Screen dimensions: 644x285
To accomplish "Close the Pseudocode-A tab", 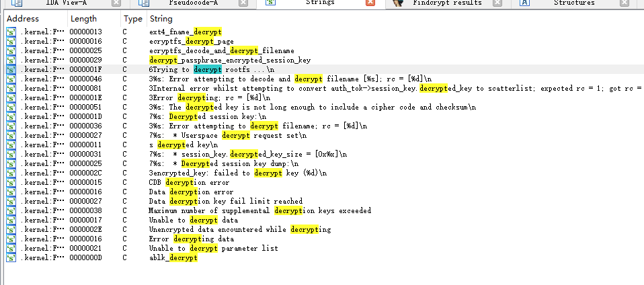I will click(245, 3).
